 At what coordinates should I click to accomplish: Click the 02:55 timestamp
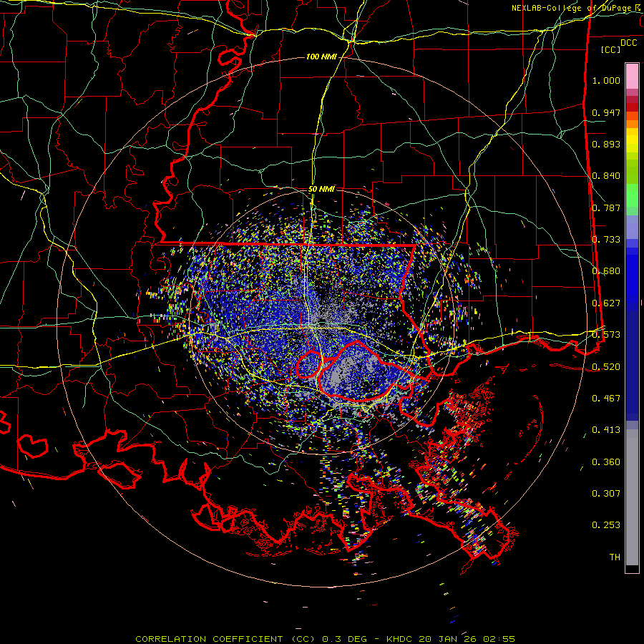point(499,639)
